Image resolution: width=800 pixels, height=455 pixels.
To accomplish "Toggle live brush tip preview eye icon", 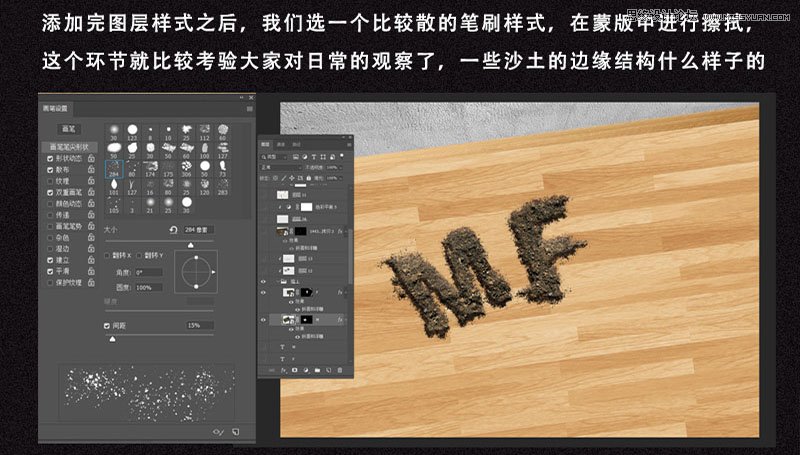I will tap(218, 432).
